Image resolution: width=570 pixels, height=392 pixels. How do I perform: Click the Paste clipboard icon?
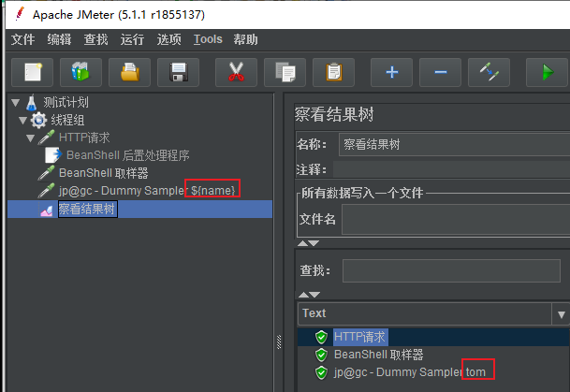pos(334,72)
